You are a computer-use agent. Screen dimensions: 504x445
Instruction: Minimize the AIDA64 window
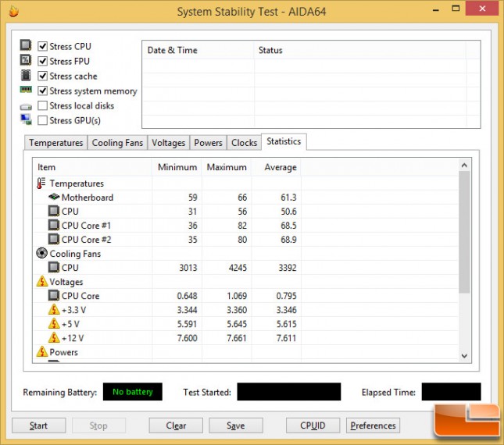pyautogui.click(x=436, y=10)
